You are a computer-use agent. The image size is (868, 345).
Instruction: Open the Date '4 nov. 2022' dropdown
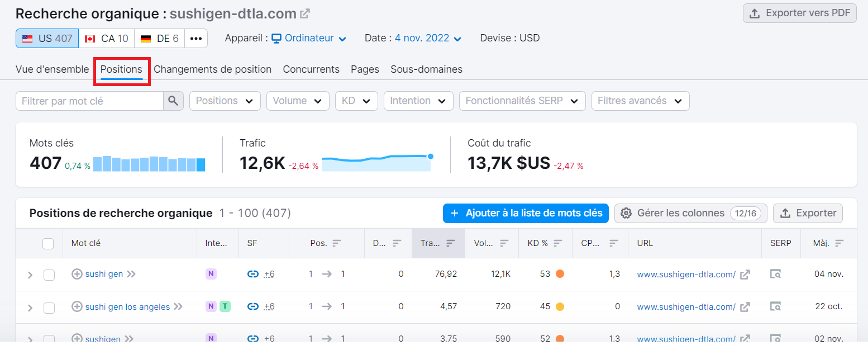click(428, 38)
